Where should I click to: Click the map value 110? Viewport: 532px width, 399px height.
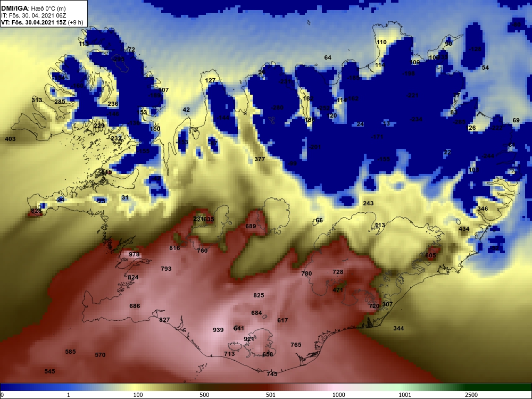pyautogui.click(x=381, y=43)
